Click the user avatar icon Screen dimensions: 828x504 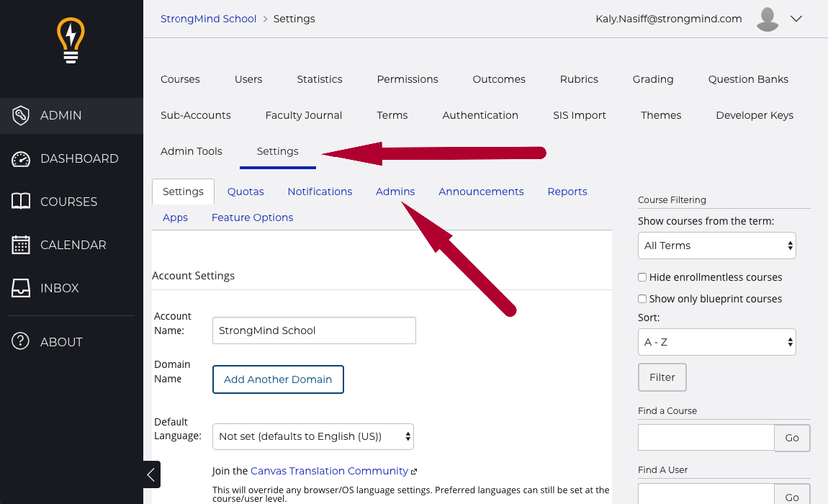[x=768, y=19]
